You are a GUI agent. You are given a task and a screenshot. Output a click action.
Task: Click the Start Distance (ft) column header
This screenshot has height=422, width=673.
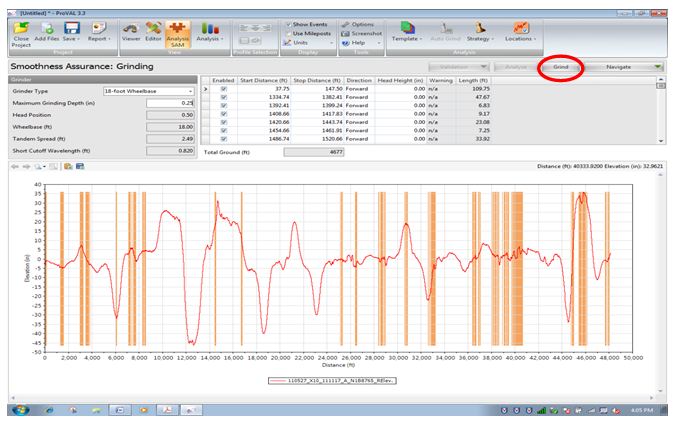point(263,80)
